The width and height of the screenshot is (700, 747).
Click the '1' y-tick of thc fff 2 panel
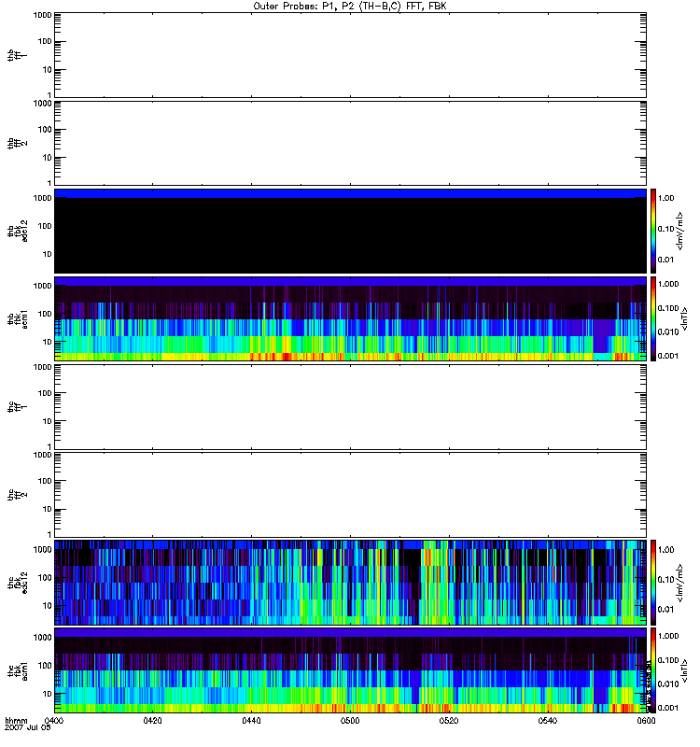tap(49, 534)
